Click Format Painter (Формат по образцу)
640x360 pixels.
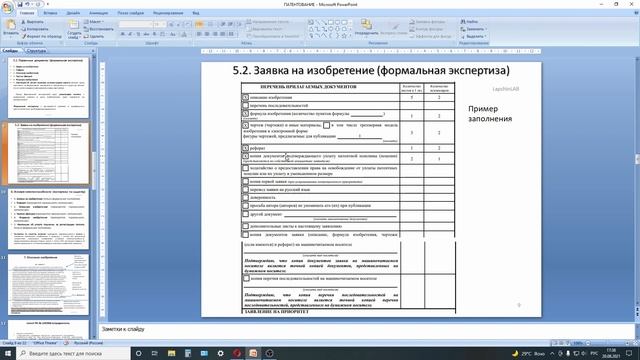41,36
